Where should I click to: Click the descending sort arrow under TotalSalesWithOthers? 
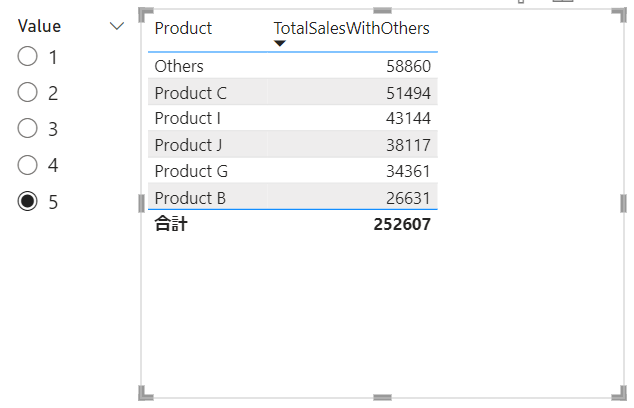coord(280,44)
